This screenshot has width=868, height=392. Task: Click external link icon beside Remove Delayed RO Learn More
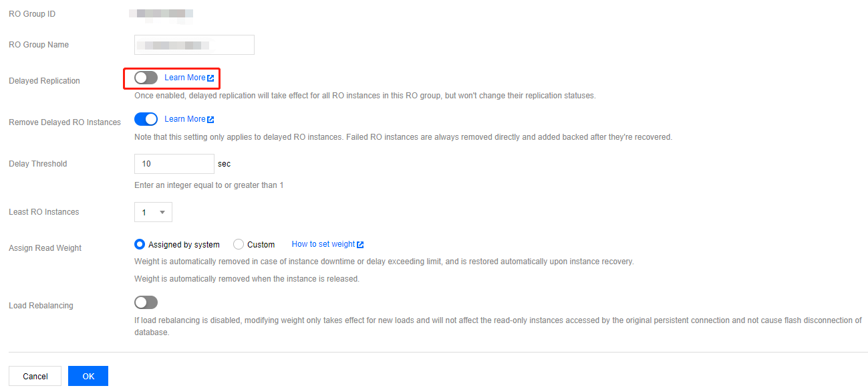click(x=210, y=120)
